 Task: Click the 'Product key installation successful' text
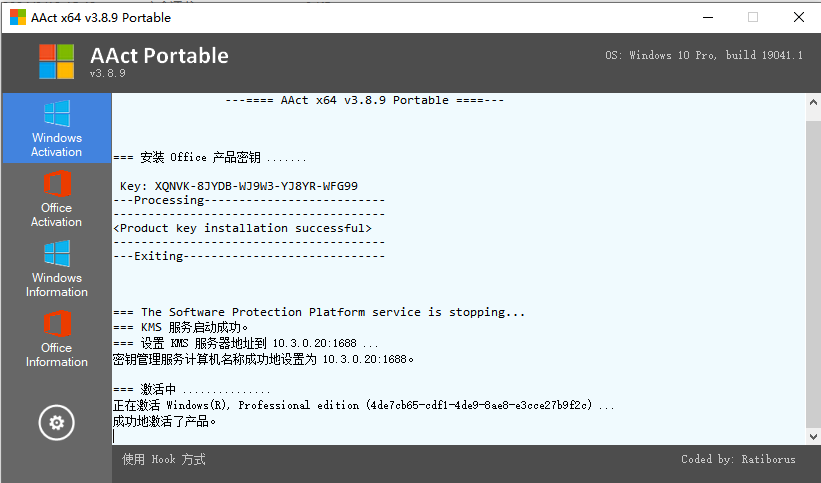[242, 228]
